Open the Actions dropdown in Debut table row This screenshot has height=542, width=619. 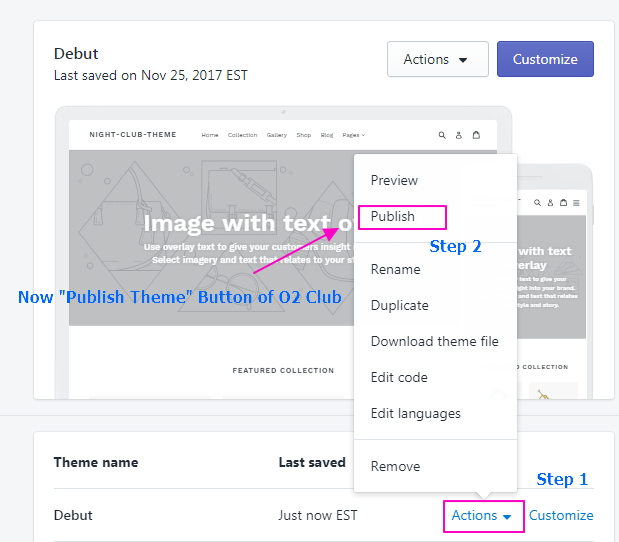click(482, 516)
